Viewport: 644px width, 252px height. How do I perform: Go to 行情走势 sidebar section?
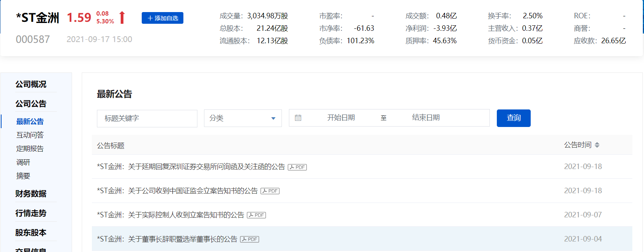click(31, 213)
